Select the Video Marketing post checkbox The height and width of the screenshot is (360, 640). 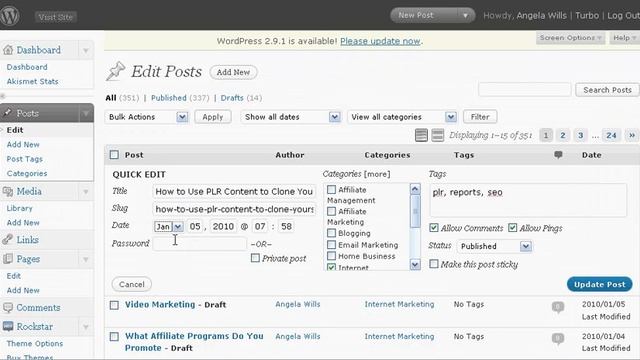point(114,305)
